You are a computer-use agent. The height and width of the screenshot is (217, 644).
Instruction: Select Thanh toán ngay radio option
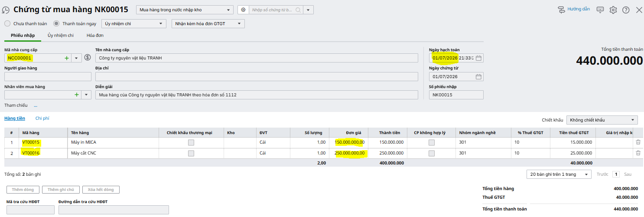[56, 23]
